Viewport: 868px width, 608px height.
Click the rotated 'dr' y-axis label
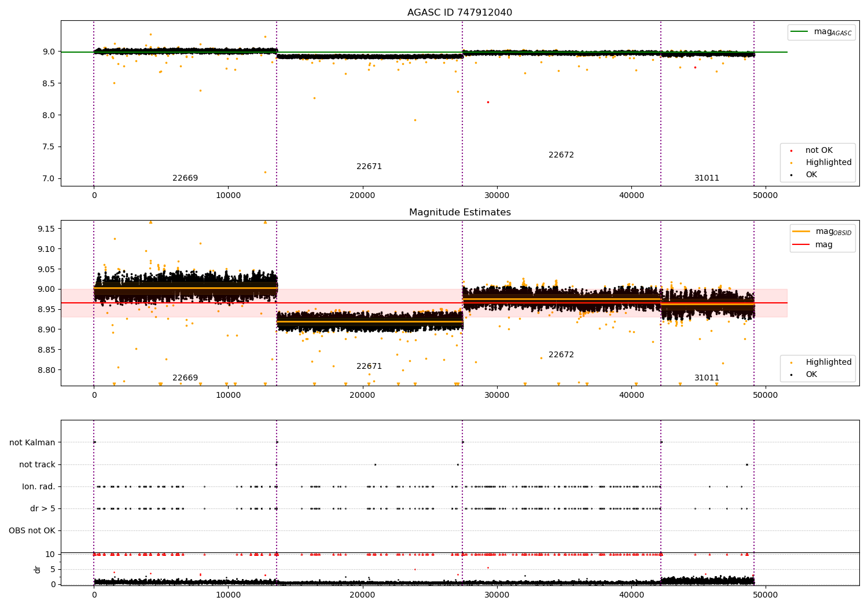[x=38, y=569]
